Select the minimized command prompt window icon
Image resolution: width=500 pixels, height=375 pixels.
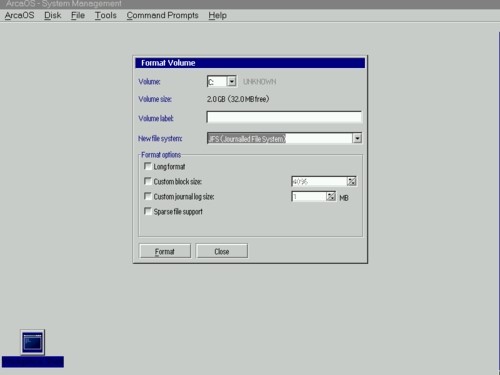point(32,342)
